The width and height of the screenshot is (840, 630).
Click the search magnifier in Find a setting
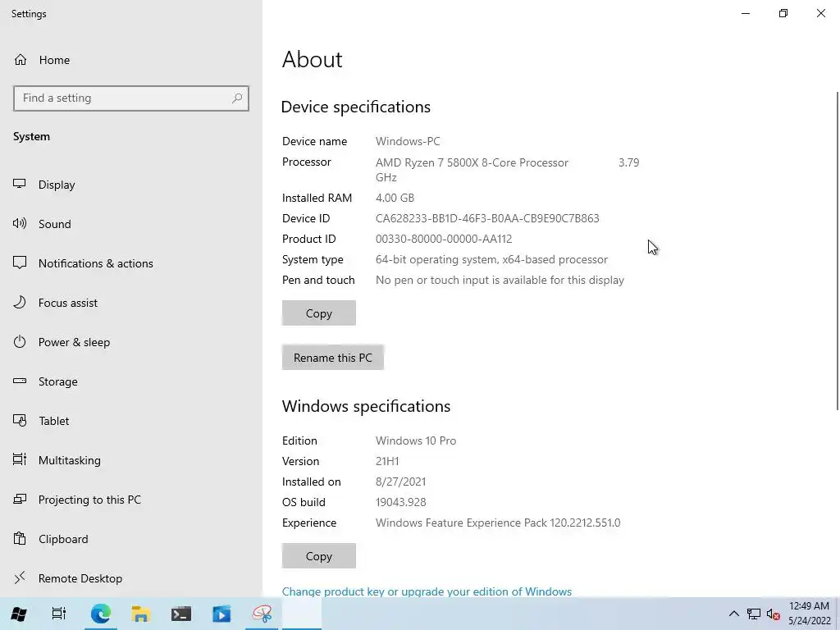click(x=237, y=98)
